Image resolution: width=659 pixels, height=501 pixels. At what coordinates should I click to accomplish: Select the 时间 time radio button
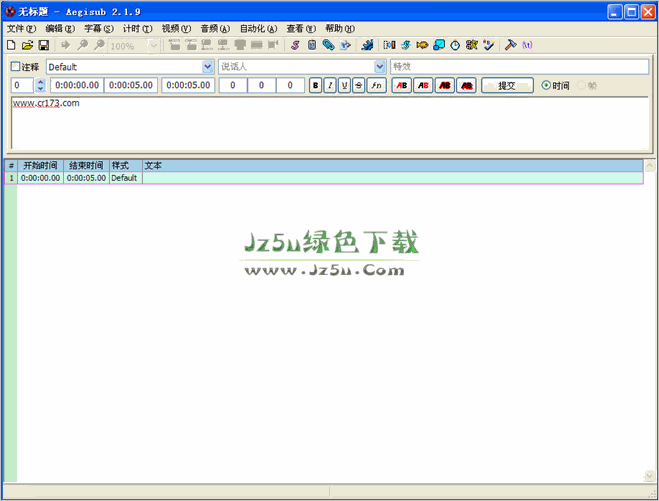point(546,85)
